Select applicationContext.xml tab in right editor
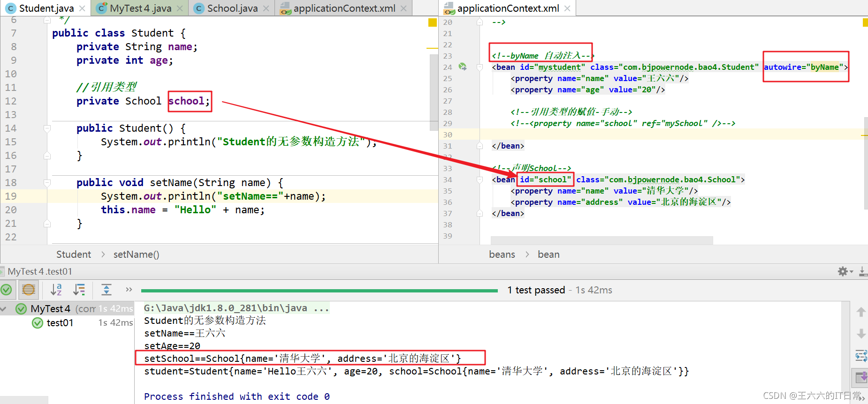The image size is (868, 404). pyautogui.click(x=508, y=8)
